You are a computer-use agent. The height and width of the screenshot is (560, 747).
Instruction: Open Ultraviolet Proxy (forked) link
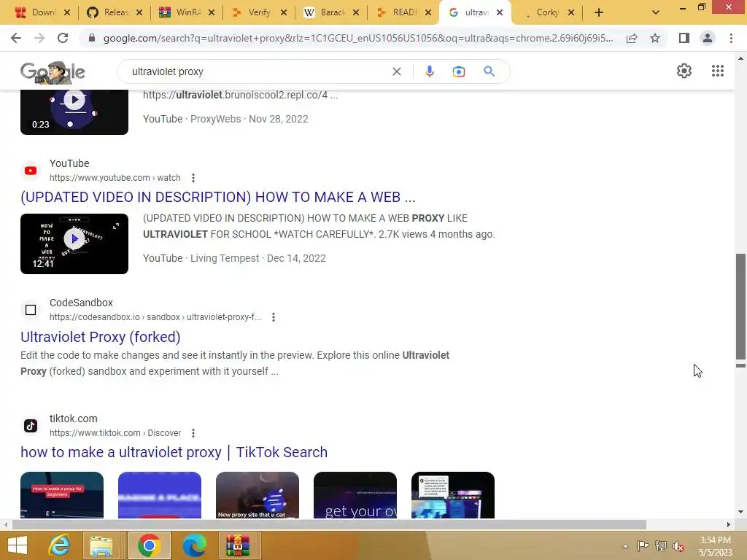101,337
